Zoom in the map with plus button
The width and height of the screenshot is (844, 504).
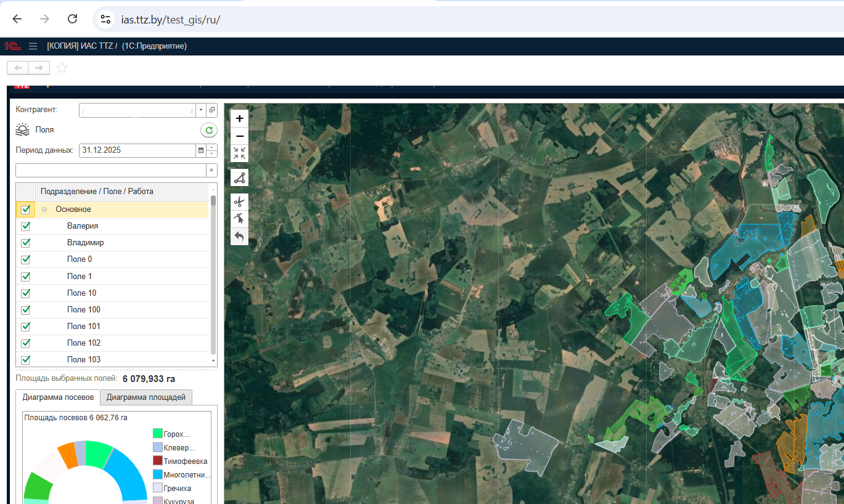[239, 118]
